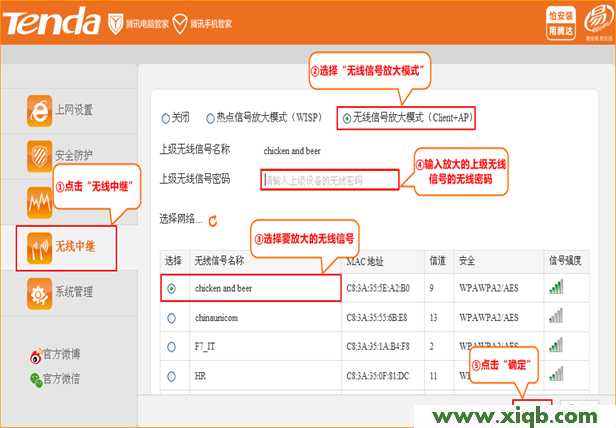Visit the 官方微博 link
Viewport: 616px width, 428px height.
[x=61, y=355]
